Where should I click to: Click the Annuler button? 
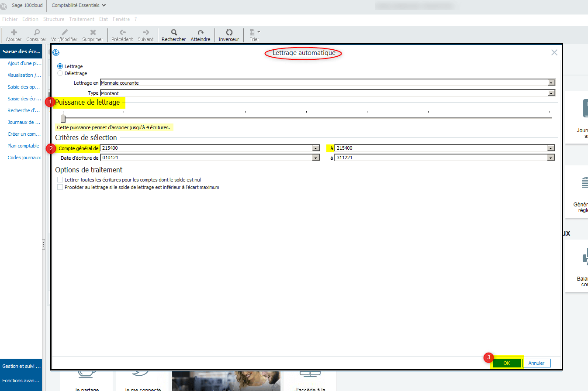coord(536,363)
